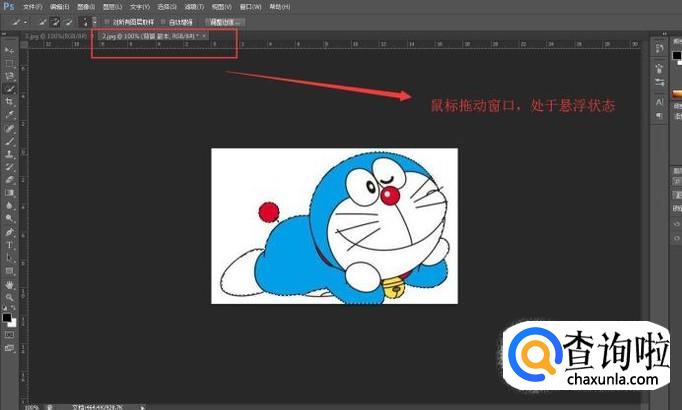The height and width of the screenshot is (410, 682).
Task: Choose Subtract from Selection mode in options bar
Action: [68, 22]
